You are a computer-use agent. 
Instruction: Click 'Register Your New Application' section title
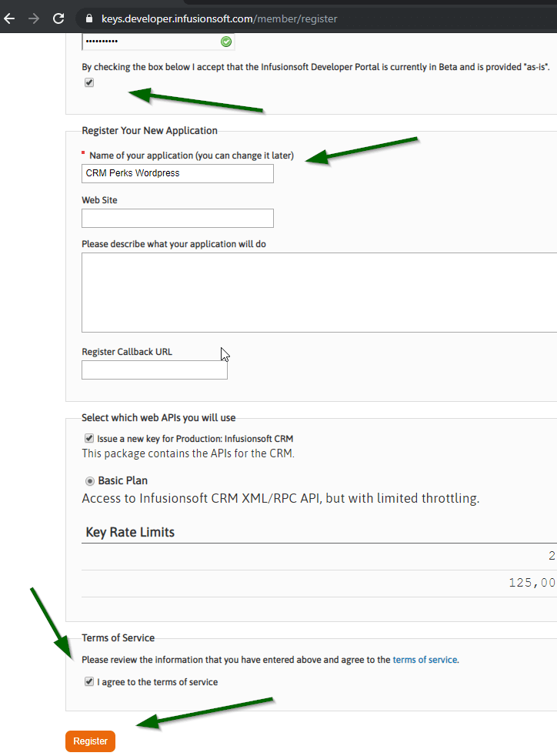pyautogui.click(x=149, y=131)
